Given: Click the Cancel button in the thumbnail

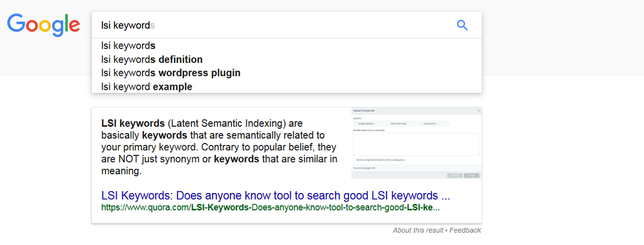Looking at the screenshot, I should (472, 176).
